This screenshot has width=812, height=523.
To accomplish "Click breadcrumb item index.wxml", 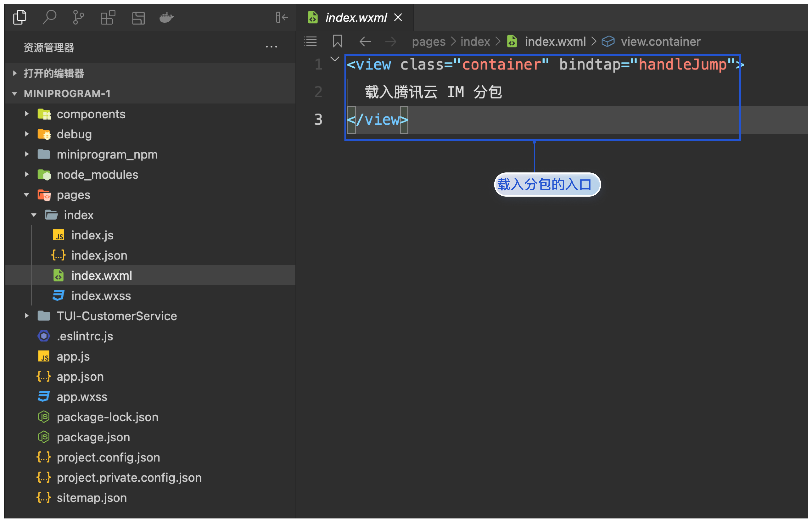I will (555, 41).
